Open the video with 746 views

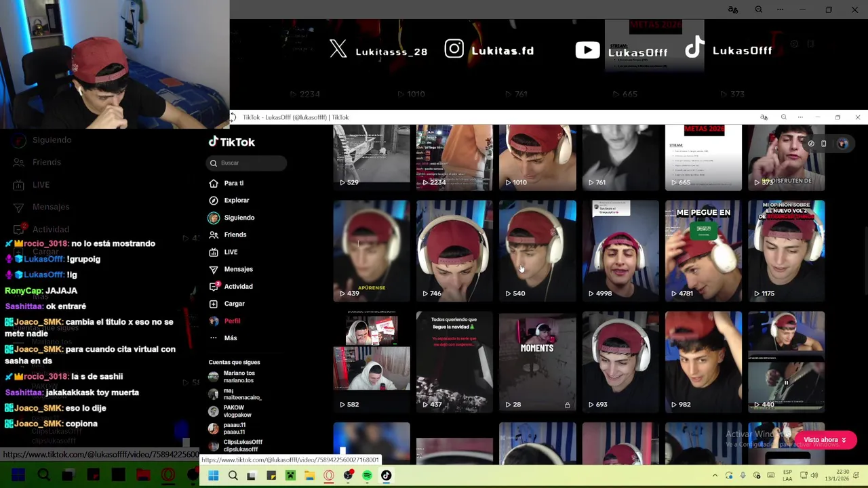(454, 251)
